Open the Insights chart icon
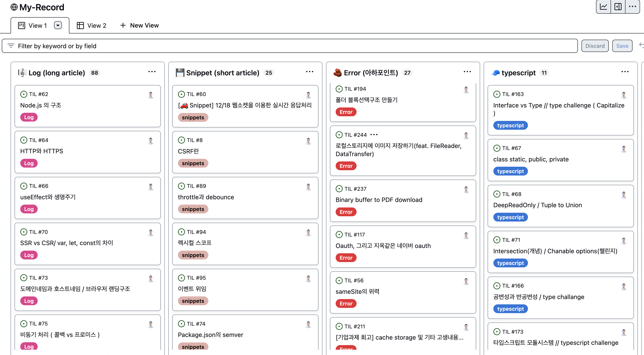The height and width of the screenshot is (355, 644). coord(603,7)
